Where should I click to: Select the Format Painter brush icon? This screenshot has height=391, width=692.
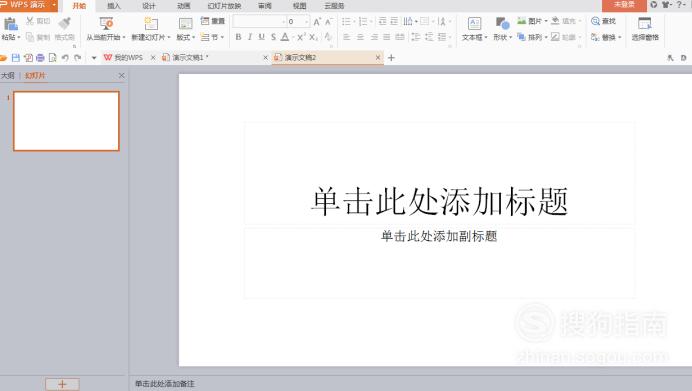click(x=64, y=24)
